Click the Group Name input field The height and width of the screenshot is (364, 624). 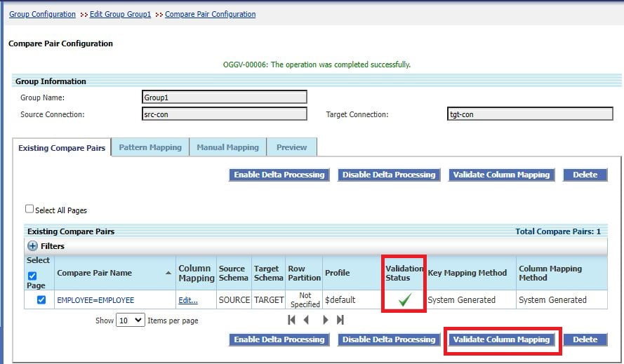pos(225,97)
